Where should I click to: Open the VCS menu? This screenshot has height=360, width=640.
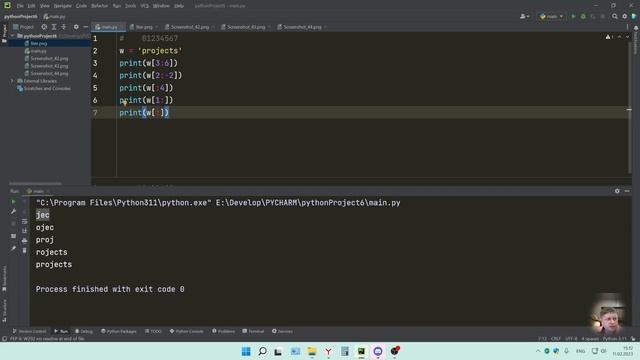tap(144, 6)
